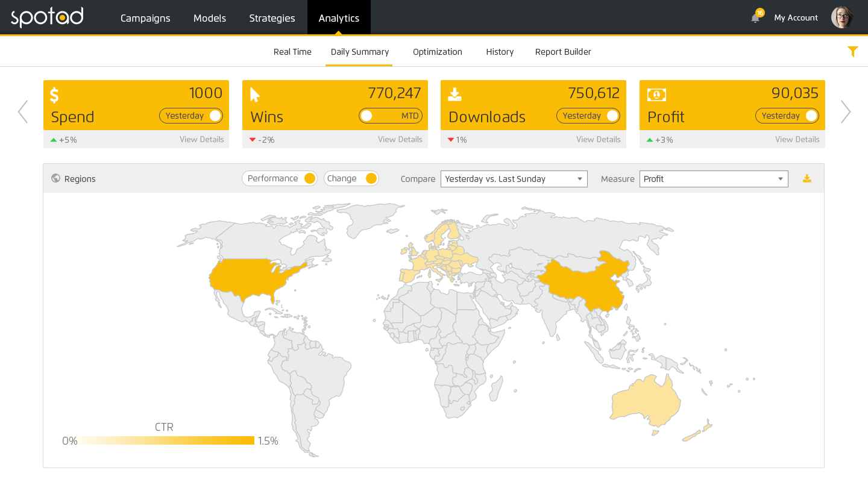Open the Campaigns menu
The width and height of the screenshot is (868, 488).
(145, 18)
